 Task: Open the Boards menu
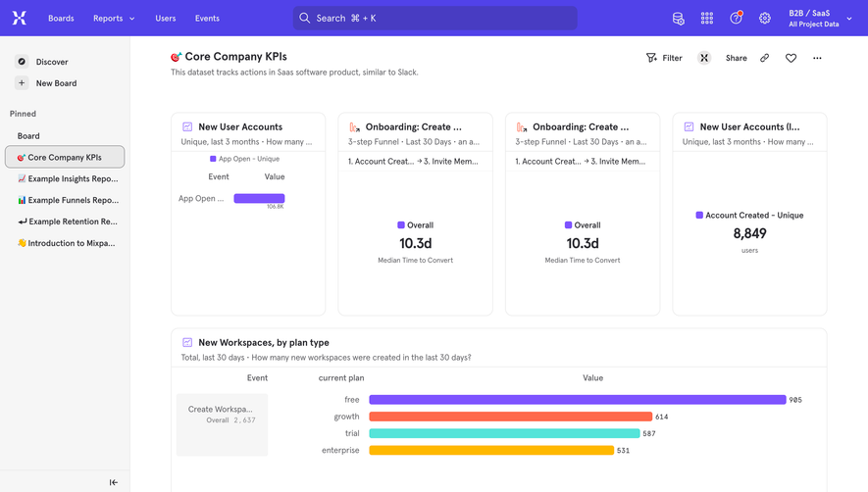tap(61, 19)
